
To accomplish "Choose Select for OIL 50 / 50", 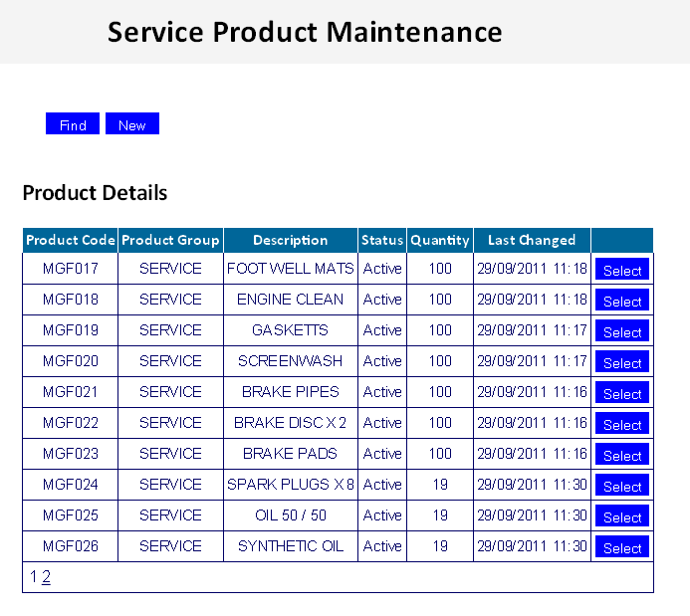I will tap(621, 515).
